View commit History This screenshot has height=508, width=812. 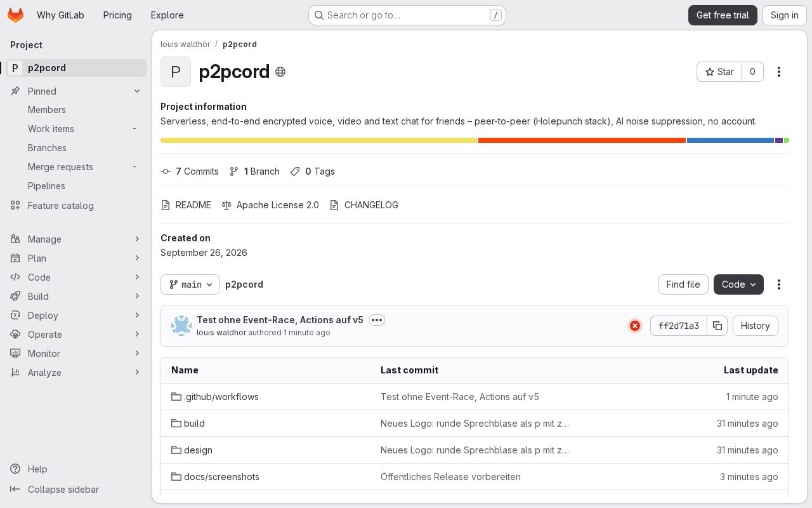[755, 326]
